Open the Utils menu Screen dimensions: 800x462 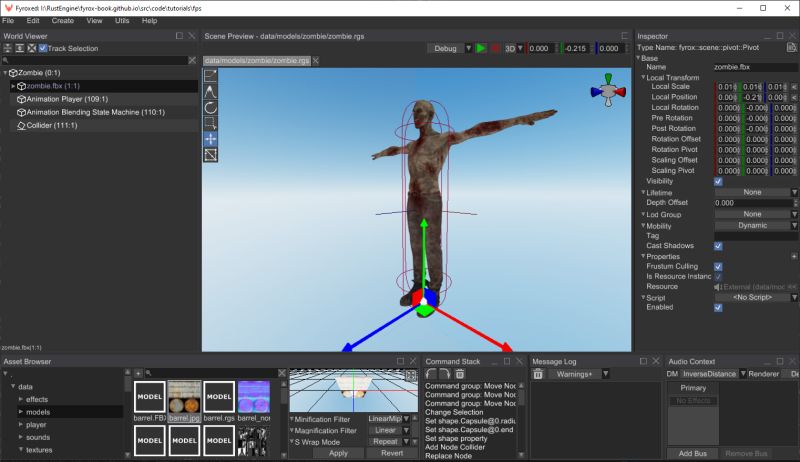click(x=122, y=20)
